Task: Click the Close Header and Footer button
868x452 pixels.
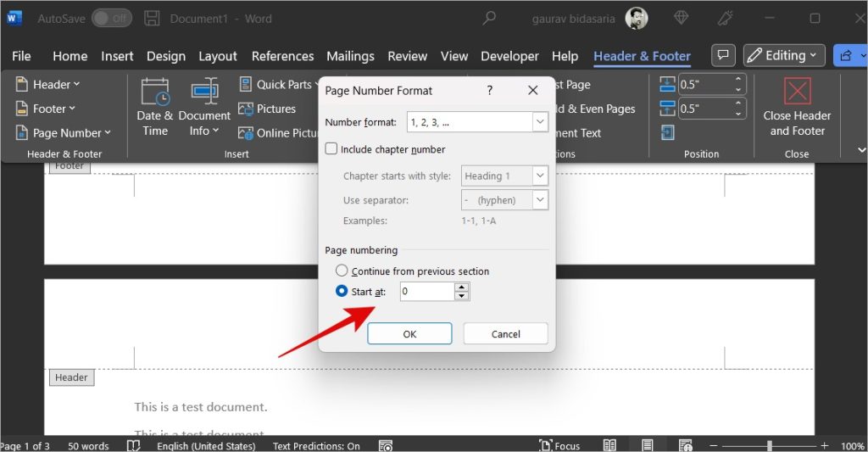Action: [797, 107]
